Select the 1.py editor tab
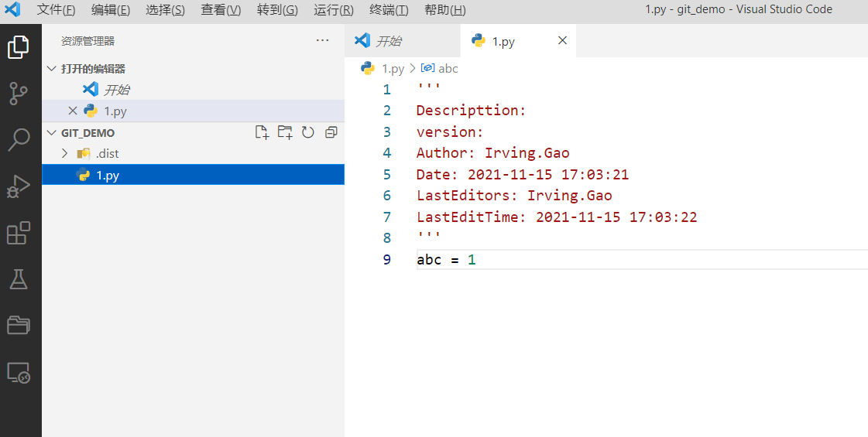The height and width of the screenshot is (437, 868). (517, 40)
